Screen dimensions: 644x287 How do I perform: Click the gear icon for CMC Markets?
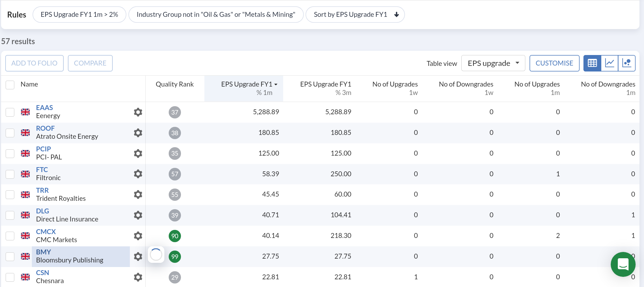(138, 236)
